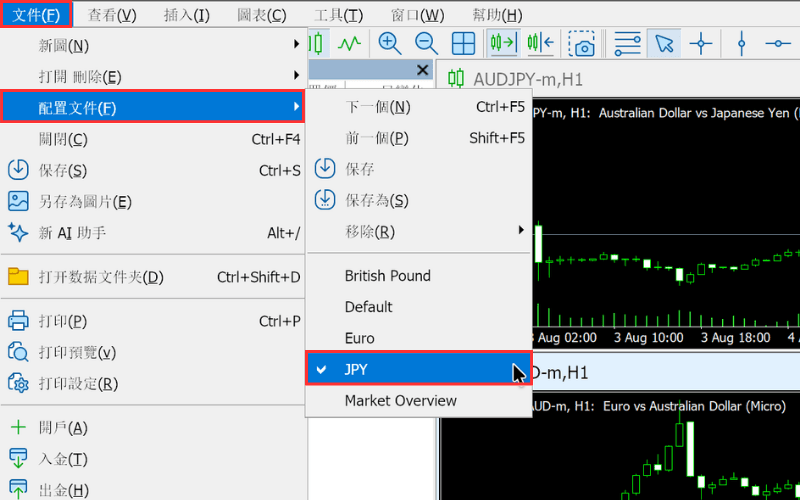Select the 配置文件(F) menu entry
This screenshot has height=500, width=800.
(153, 108)
